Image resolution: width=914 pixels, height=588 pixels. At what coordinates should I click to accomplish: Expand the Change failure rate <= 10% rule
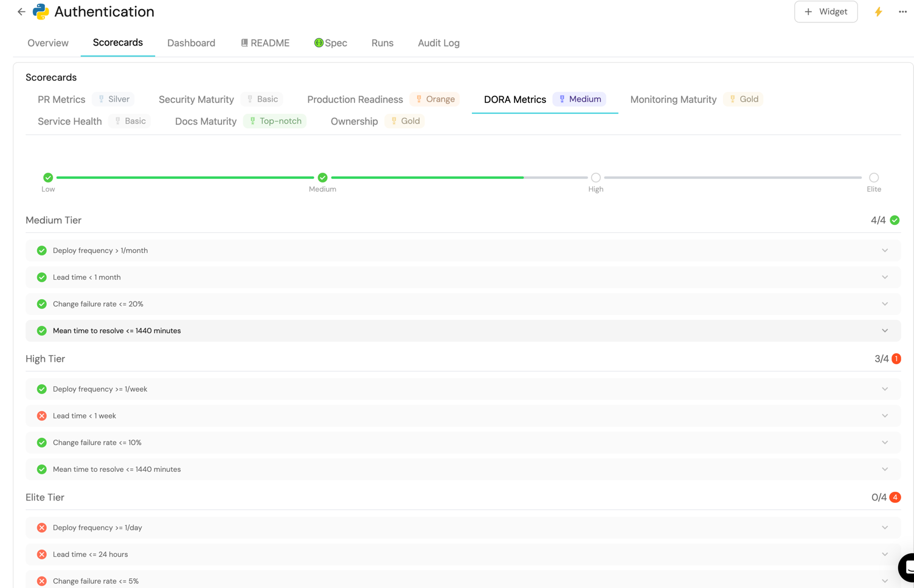pyautogui.click(x=885, y=443)
